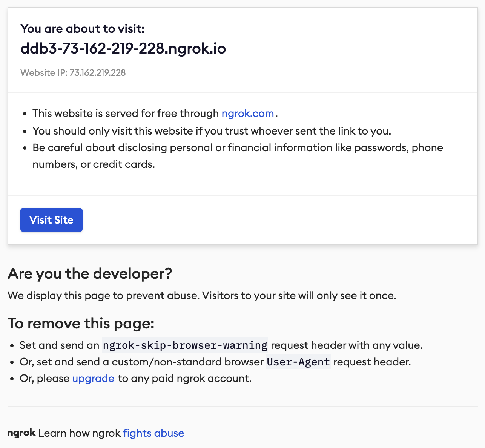Click the "To remove this page:" heading
485x448 pixels.
tap(81, 324)
